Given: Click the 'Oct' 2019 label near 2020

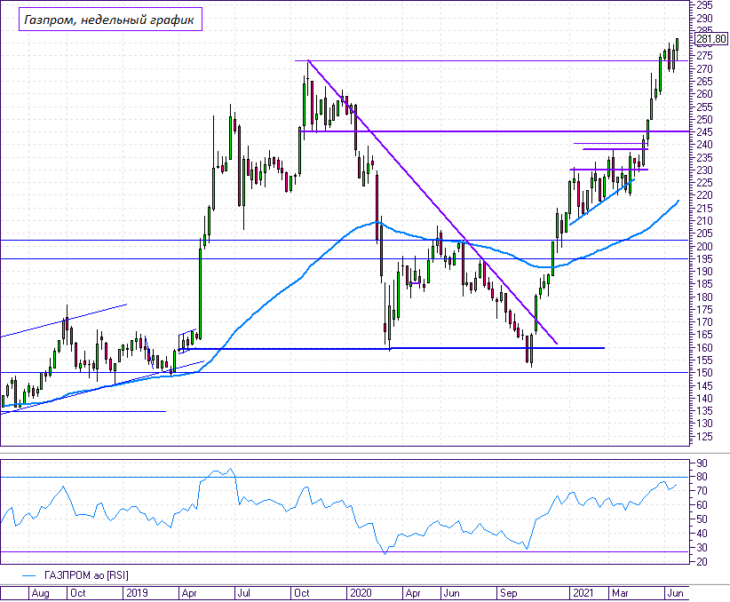Looking at the screenshot, I should (x=302, y=593).
